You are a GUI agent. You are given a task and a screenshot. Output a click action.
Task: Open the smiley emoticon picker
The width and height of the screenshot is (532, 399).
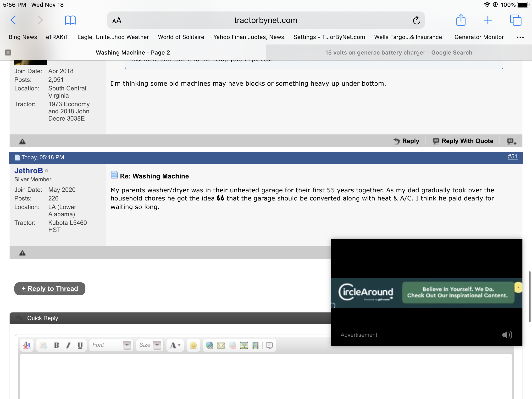pos(193,346)
